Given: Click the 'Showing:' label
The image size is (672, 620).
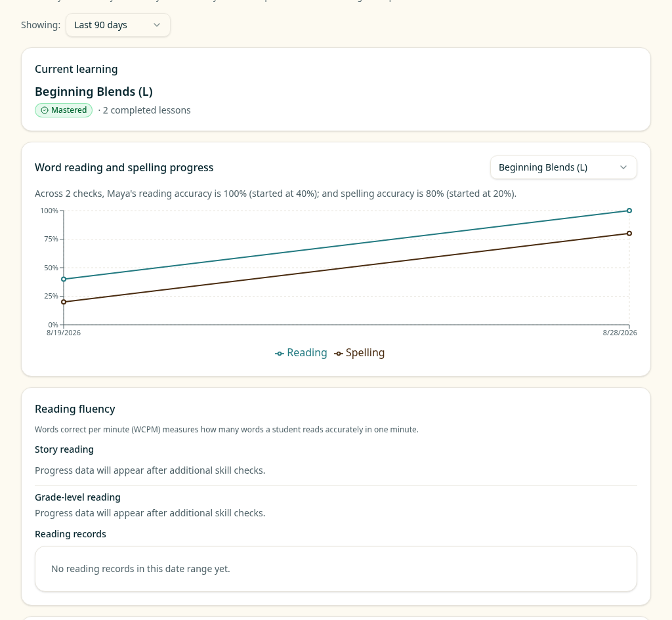Looking at the screenshot, I should click(x=41, y=25).
